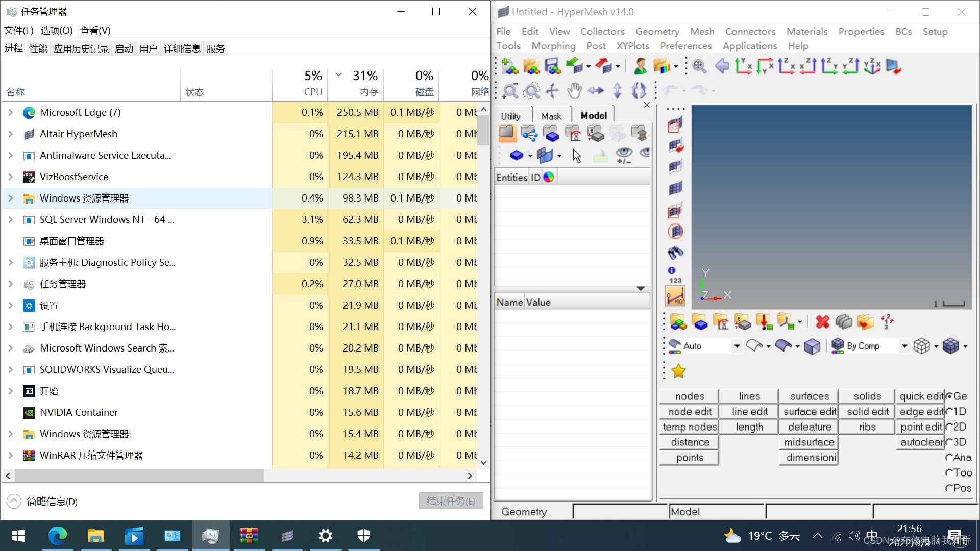Click the binoculars find icon in vertical toolbar

[675, 253]
